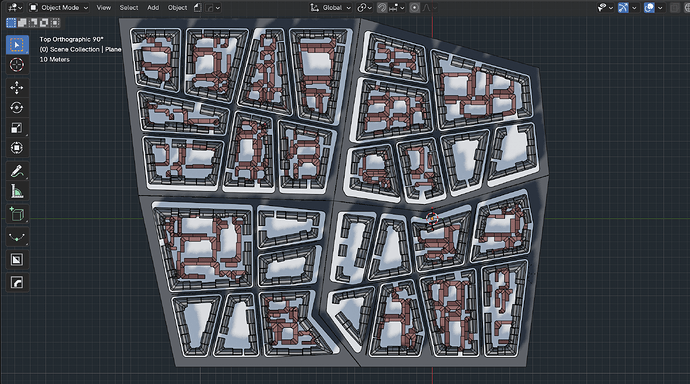Click the '10 Meters' grid scale text

[55, 59]
